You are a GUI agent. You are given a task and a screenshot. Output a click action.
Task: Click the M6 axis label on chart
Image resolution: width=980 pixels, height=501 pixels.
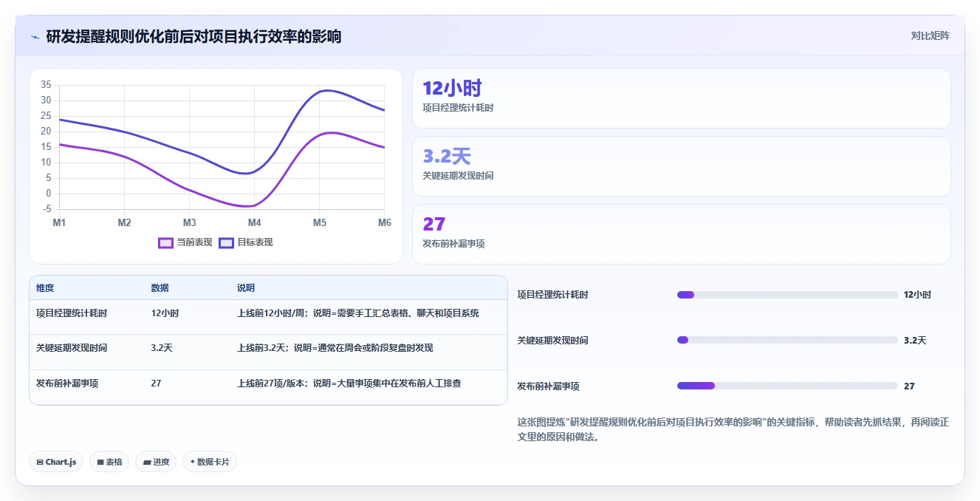(384, 222)
